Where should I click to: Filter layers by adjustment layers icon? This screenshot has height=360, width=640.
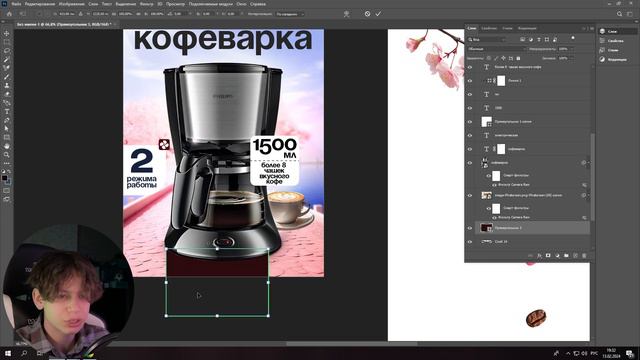(x=531, y=40)
